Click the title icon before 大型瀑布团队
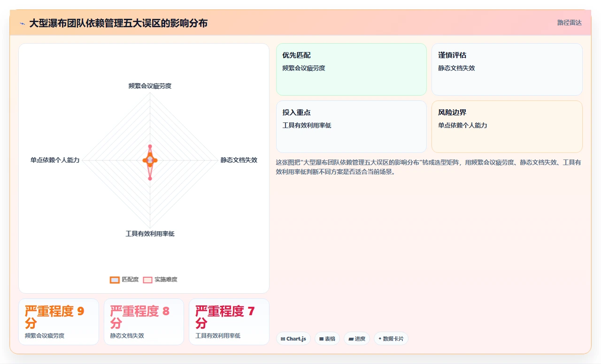 22,23
